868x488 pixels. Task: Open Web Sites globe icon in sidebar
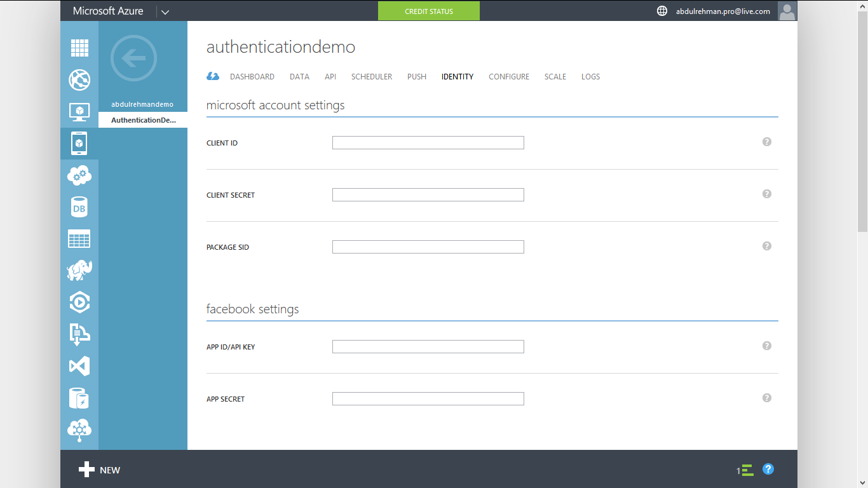pyautogui.click(x=79, y=80)
